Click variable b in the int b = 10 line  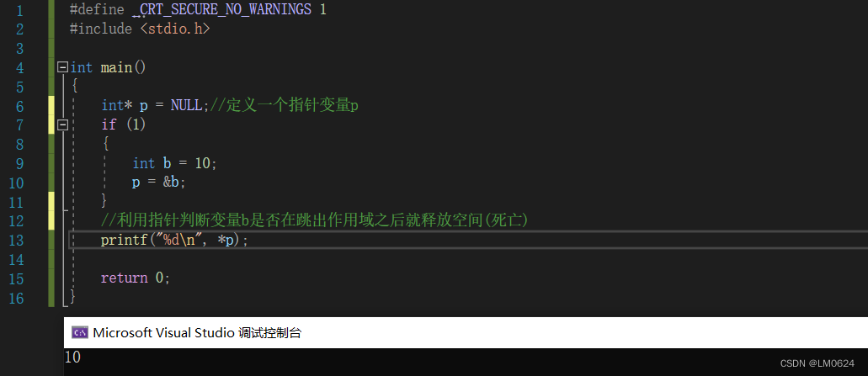pyautogui.click(x=168, y=163)
